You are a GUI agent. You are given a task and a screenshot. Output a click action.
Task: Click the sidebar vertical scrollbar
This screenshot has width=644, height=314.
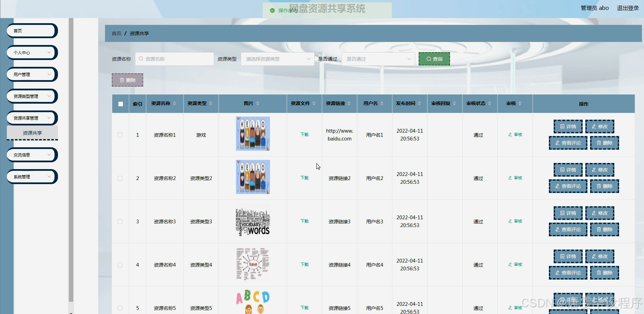tap(71, 160)
